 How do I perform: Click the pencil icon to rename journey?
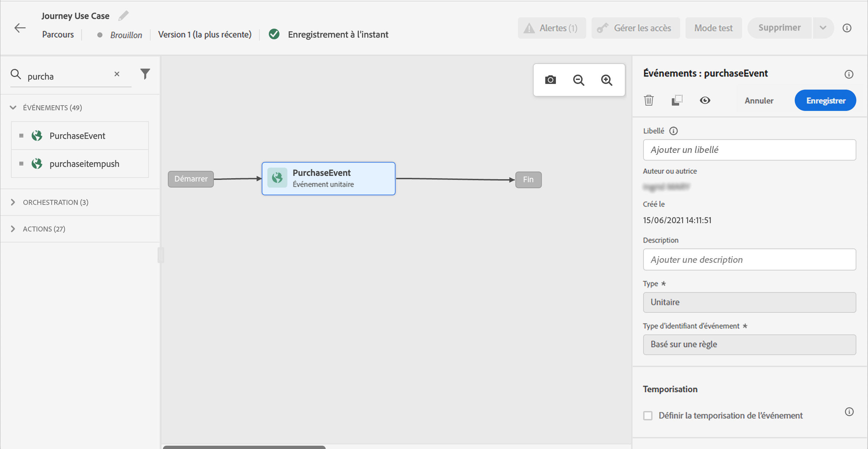tap(124, 16)
